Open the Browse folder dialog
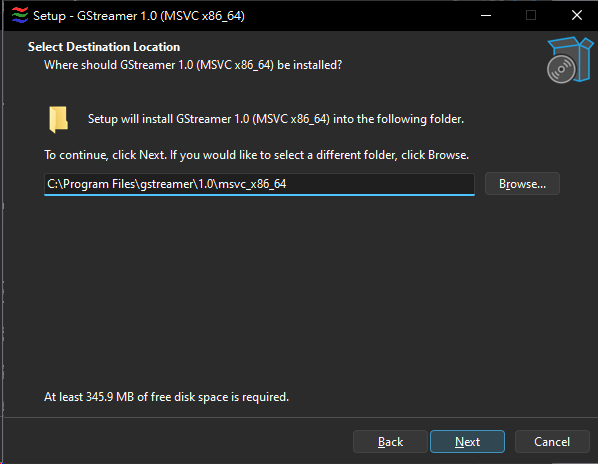 (522, 184)
